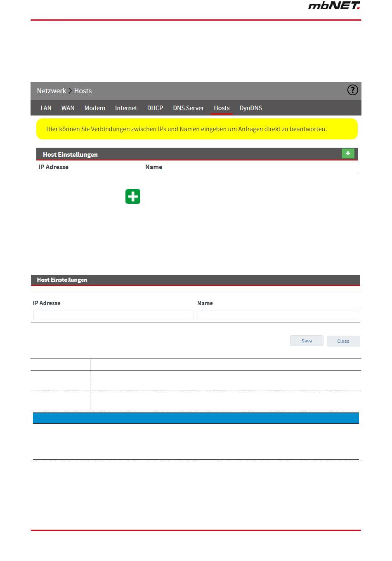Select the Hosts tab
This screenshot has height=561, width=392.
222,108
